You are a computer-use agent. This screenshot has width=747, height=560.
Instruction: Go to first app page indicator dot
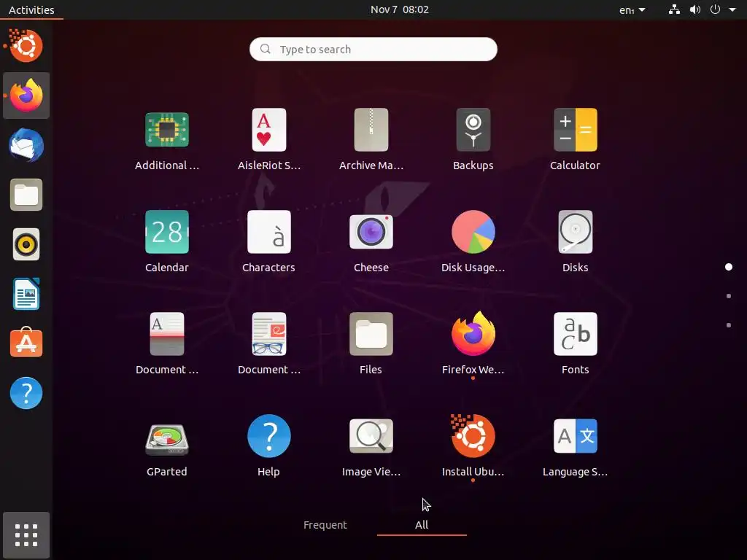pos(729,267)
